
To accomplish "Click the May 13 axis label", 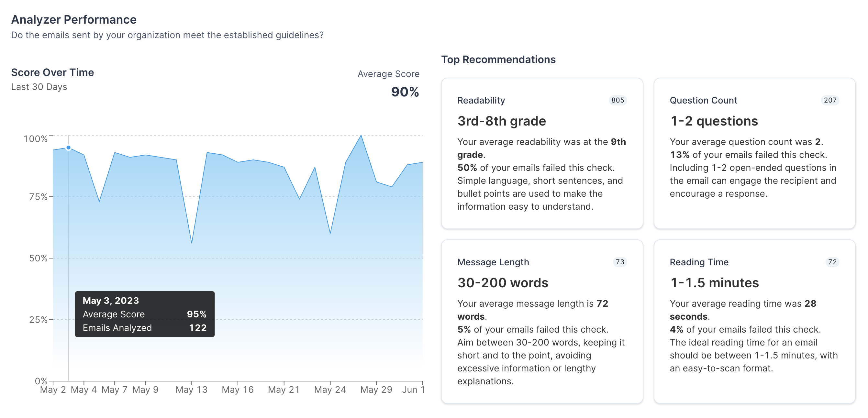I will [191, 390].
